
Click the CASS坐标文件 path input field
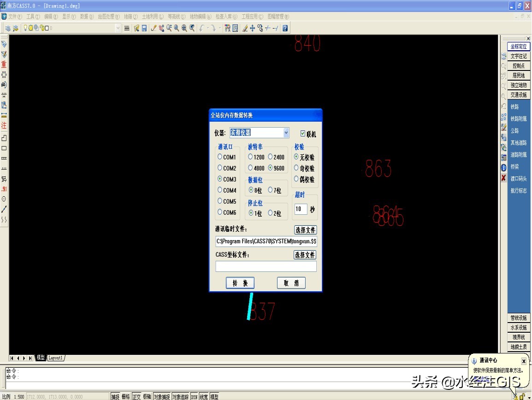266,266
